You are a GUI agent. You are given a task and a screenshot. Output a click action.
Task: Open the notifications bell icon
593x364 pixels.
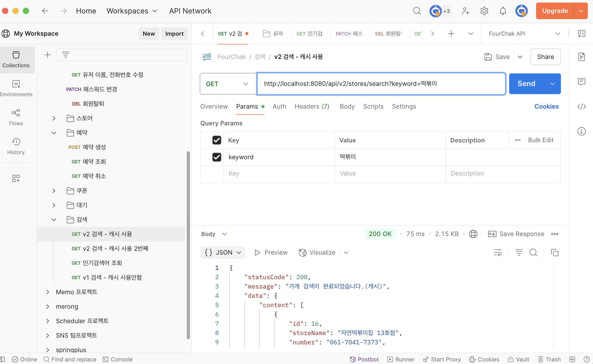coord(503,11)
